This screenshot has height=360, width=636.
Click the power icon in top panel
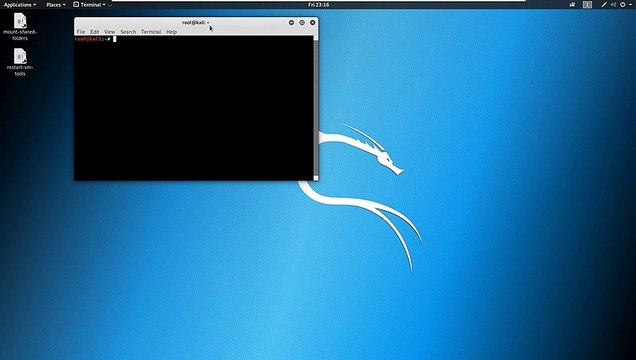(x=623, y=5)
